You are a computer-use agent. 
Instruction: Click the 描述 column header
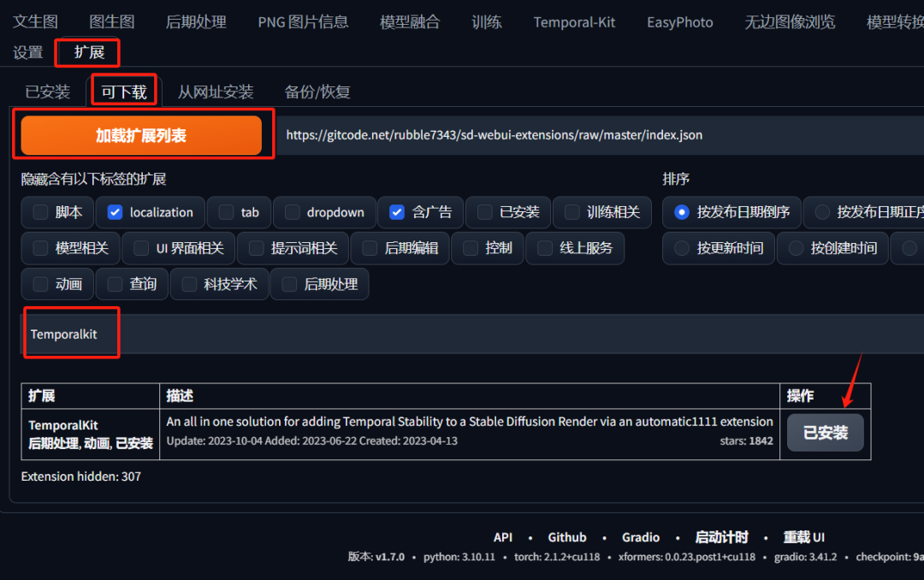click(x=180, y=396)
